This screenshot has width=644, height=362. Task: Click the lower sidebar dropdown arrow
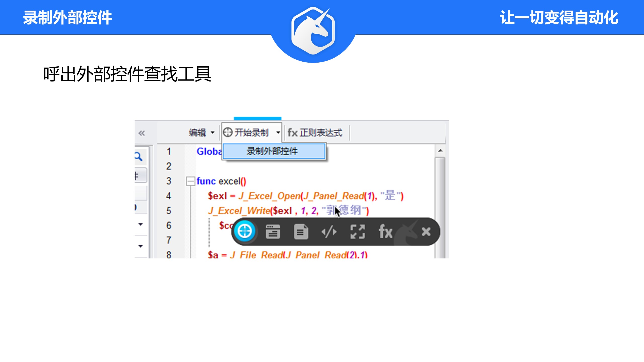point(141,246)
